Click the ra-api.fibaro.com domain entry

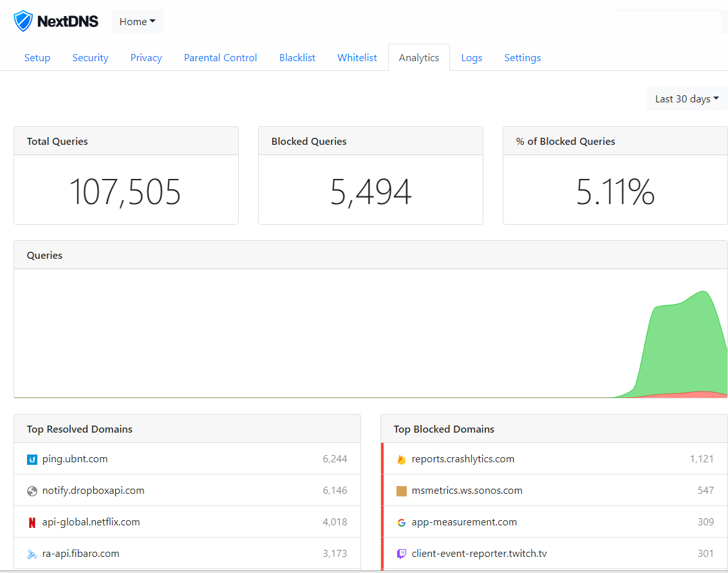(x=81, y=554)
